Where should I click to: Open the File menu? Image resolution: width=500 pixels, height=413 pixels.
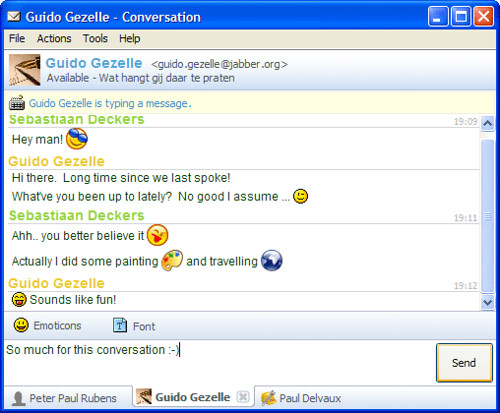point(17,38)
